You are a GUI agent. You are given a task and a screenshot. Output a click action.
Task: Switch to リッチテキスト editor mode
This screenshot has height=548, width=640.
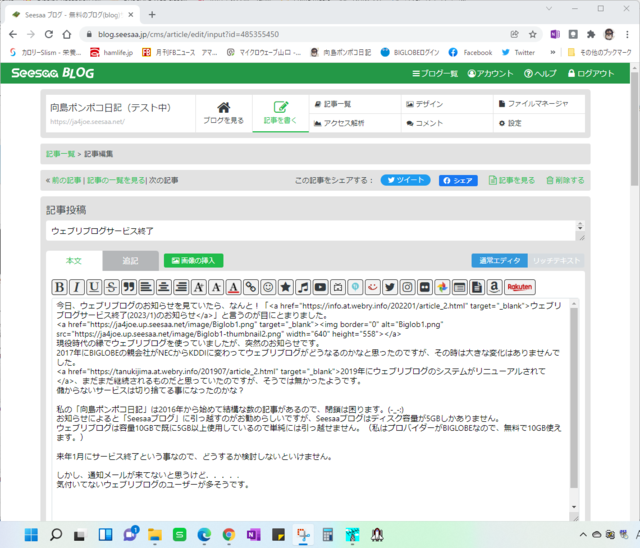point(556,261)
